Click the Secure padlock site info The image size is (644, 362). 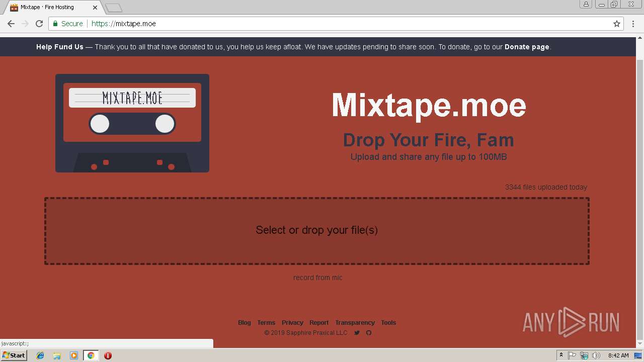68,24
